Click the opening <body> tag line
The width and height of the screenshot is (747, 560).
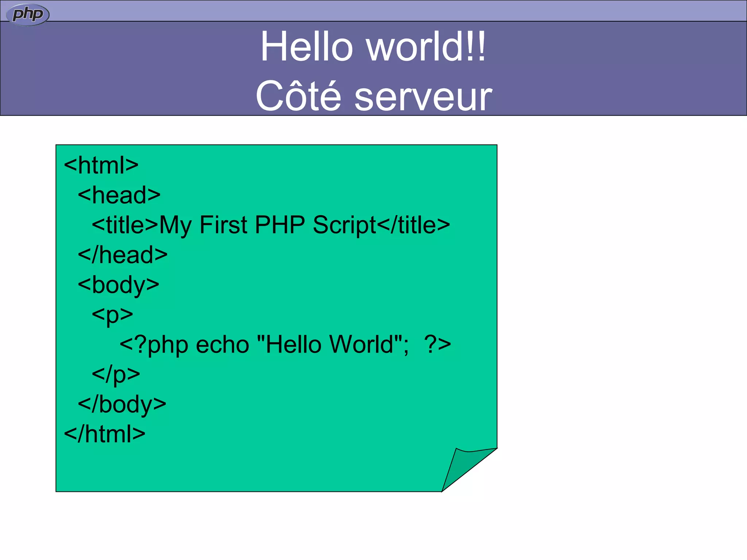coord(118,285)
